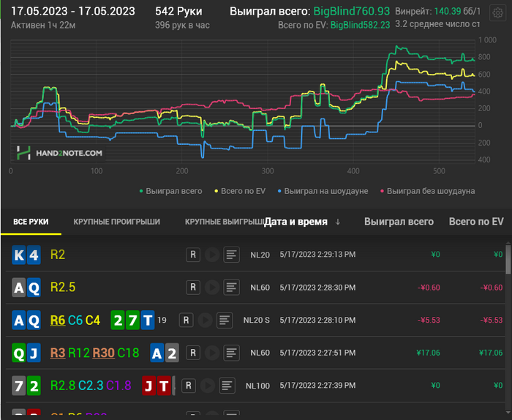Screen dimensions: 512x420
Task: Click the green Q card in the QJ row
Action: (x=19, y=353)
